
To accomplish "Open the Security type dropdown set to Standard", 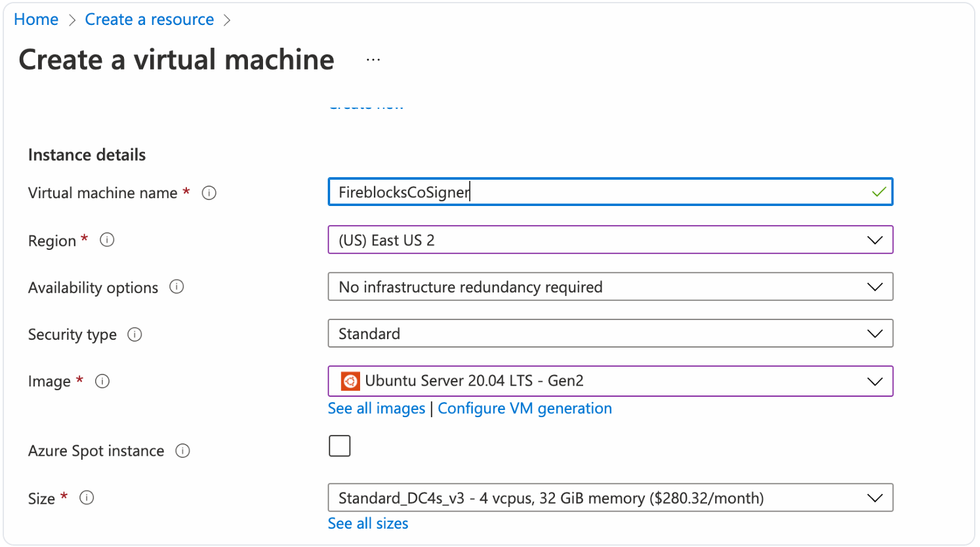I will (611, 334).
